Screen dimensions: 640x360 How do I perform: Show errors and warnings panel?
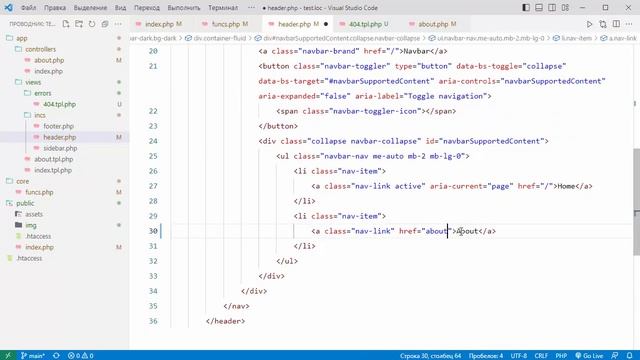point(81,356)
